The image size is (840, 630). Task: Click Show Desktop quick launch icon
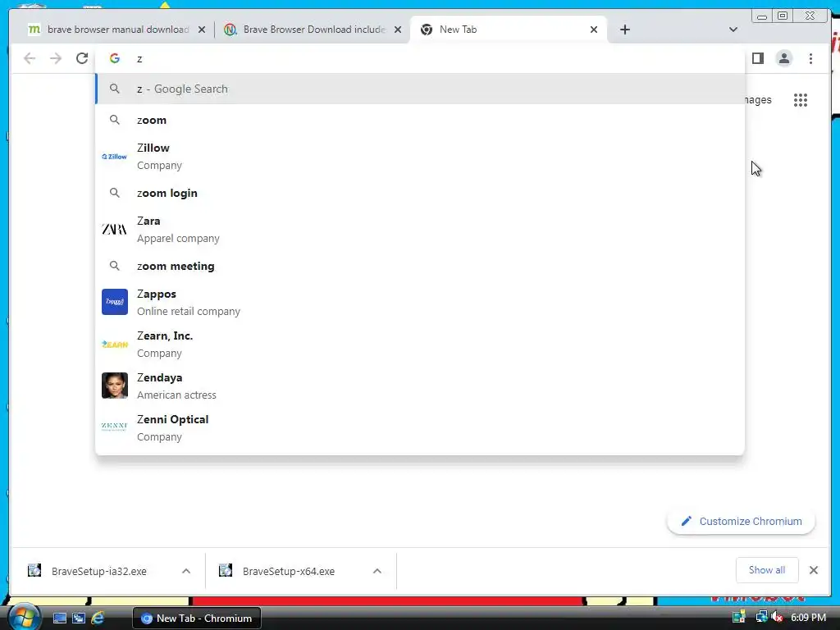coord(59,618)
